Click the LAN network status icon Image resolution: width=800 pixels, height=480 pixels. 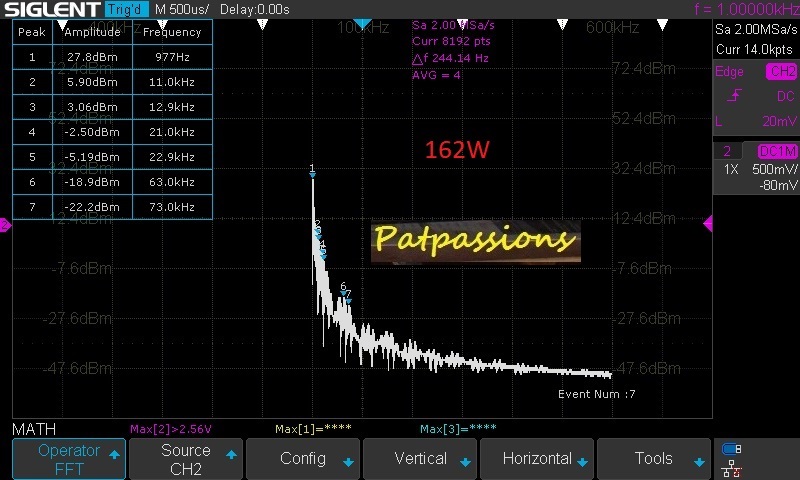(x=731, y=466)
